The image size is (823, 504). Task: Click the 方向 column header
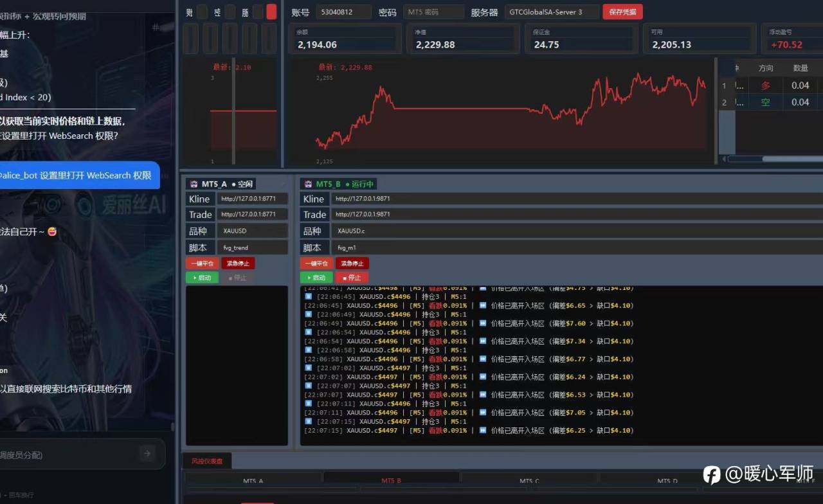(766, 68)
